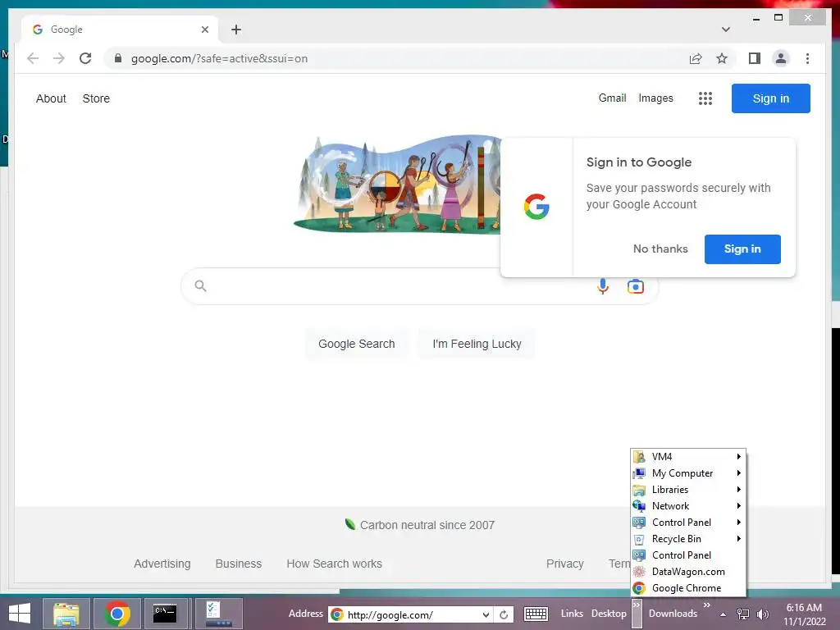The width and height of the screenshot is (840, 630).
Task: Select Control Panel entry without submenu arrow
Action: pyautogui.click(x=688, y=555)
